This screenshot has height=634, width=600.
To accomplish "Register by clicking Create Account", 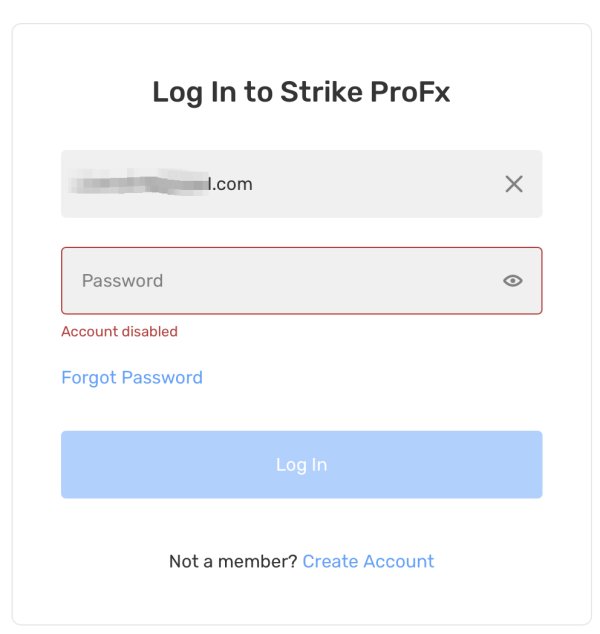I will coord(368,561).
